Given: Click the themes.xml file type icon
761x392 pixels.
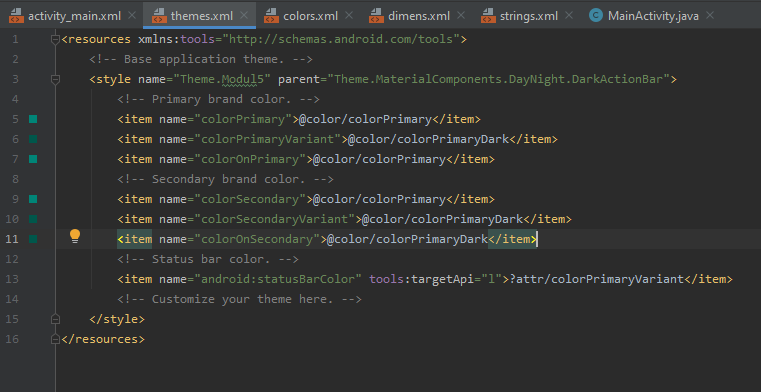Looking at the screenshot, I should (159, 16).
